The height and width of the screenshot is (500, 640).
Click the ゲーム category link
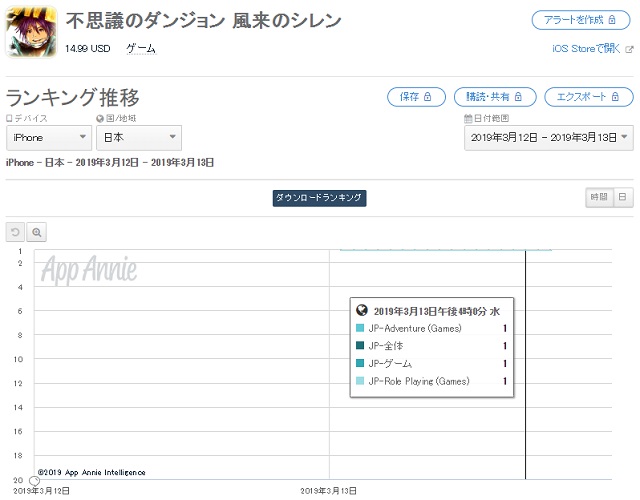[141, 49]
